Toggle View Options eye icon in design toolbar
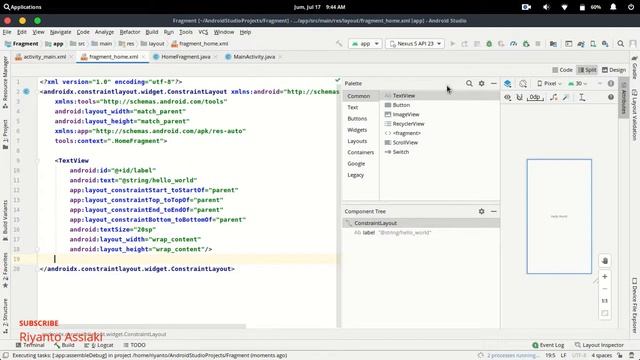Screen dimensions: 640x360 click(x=507, y=97)
